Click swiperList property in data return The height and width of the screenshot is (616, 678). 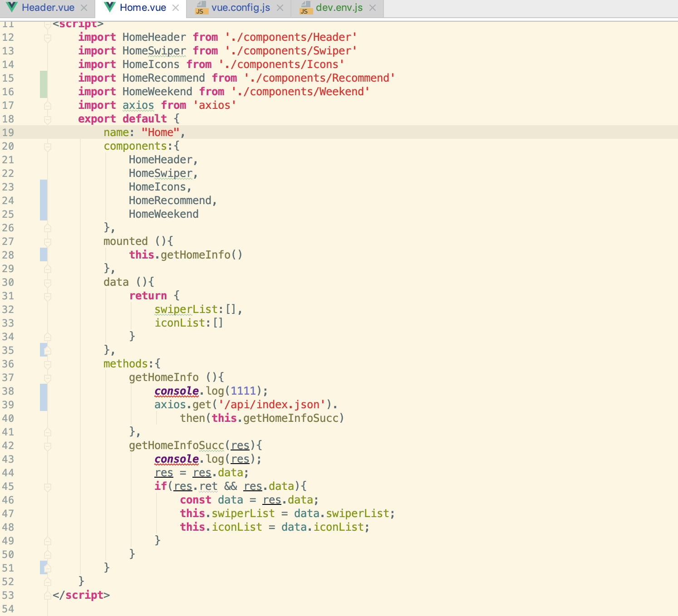pos(186,309)
